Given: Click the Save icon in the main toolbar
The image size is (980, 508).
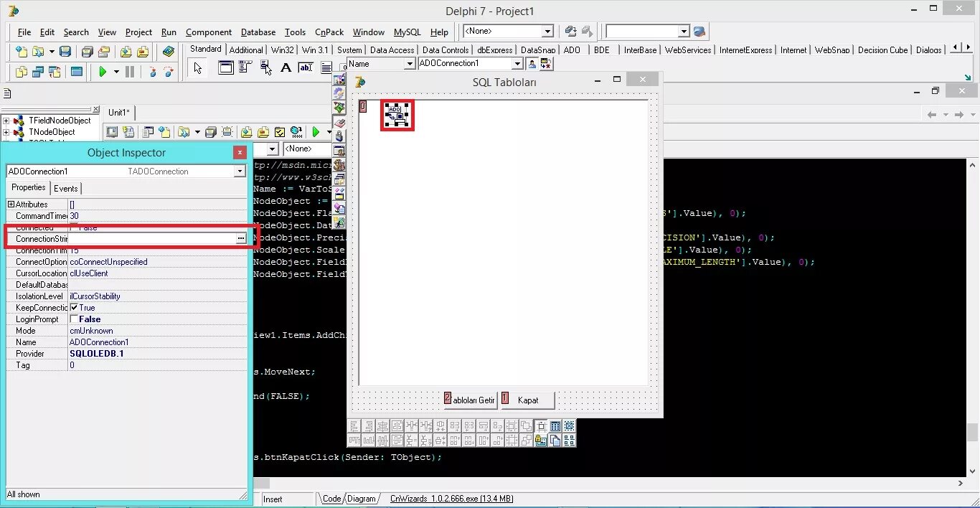Looking at the screenshot, I should click(x=65, y=52).
